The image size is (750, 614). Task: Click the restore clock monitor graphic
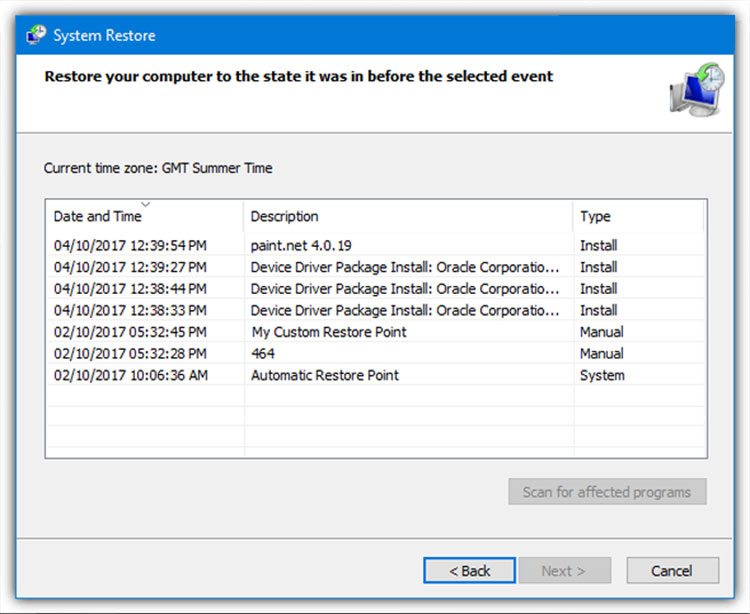pyautogui.click(x=697, y=89)
